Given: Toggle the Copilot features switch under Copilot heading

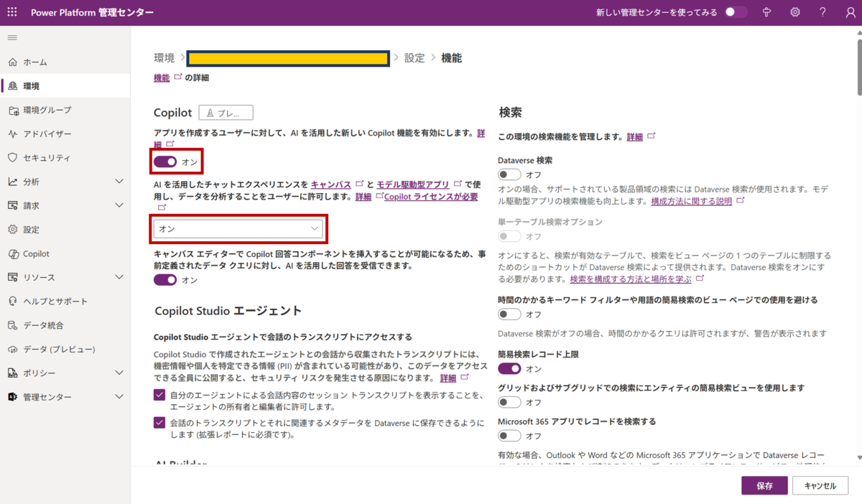Looking at the screenshot, I should [x=165, y=162].
